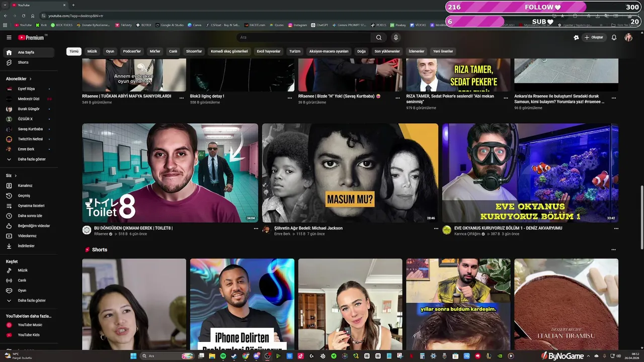Open the Windows Start button

[133, 356]
